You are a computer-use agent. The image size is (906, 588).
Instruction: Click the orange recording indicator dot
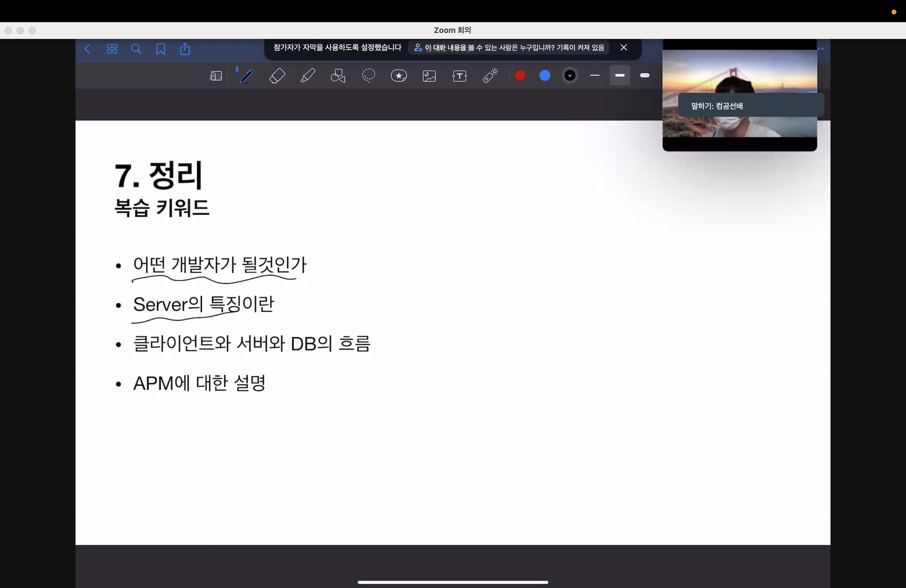click(894, 12)
